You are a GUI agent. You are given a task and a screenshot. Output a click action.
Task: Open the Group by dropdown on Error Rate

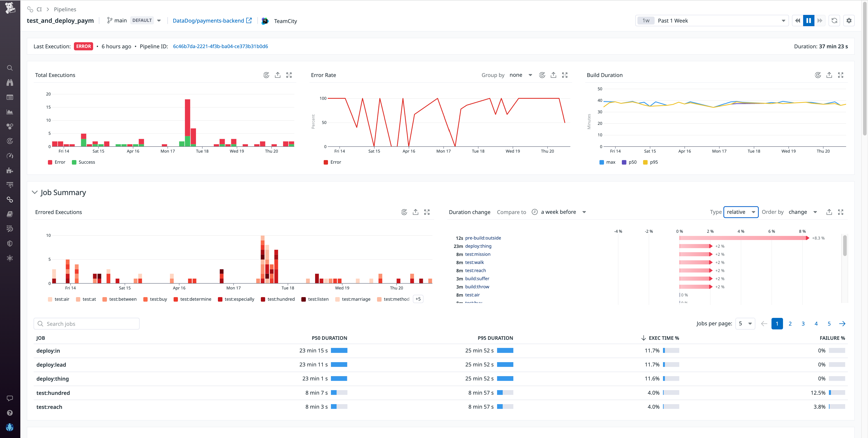coord(521,75)
